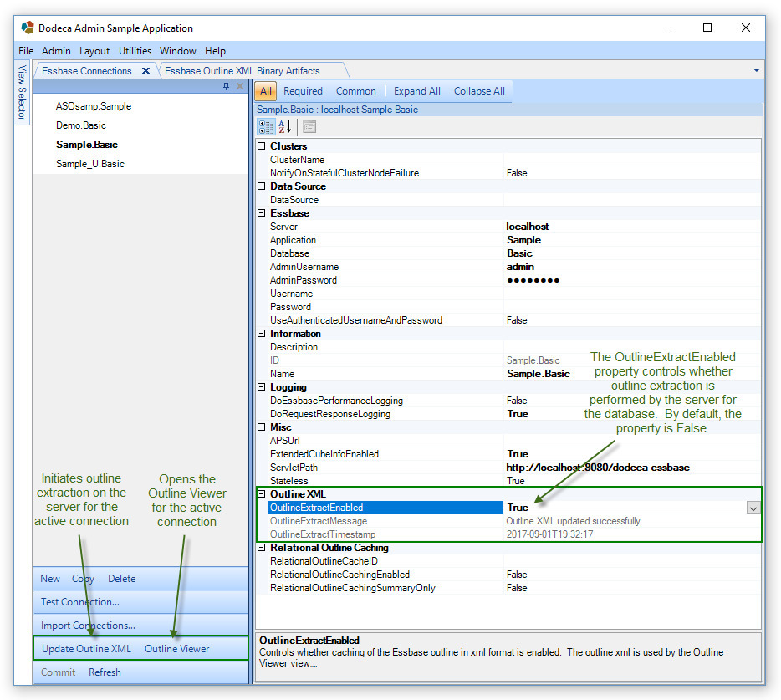The width and height of the screenshot is (781, 700).
Task: Close the connections list panel with its X
Action: point(240,86)
